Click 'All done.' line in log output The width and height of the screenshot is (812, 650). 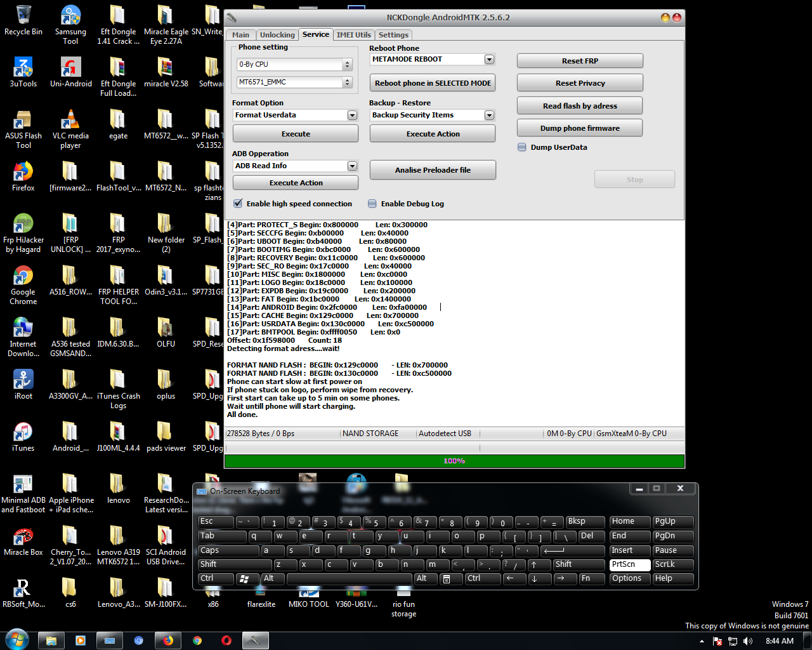coord(242,415)
